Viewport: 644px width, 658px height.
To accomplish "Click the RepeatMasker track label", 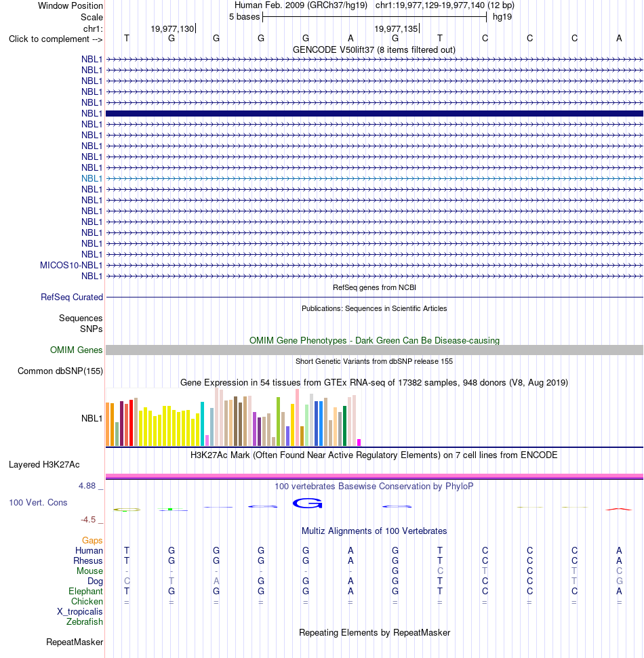I will pyautogui.click(x=75, y=642).
